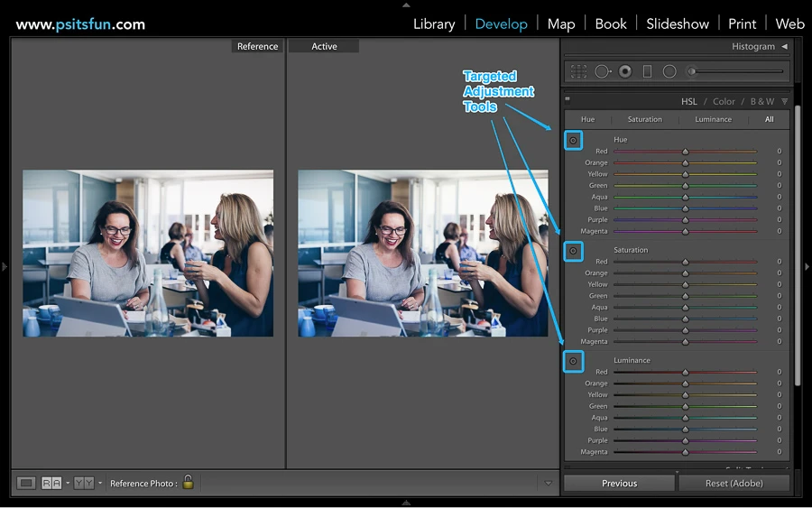This screenshot has width=812, height=508.
Task: Click the Saturation Yellow slider handle
Action: tap(685, 285)
